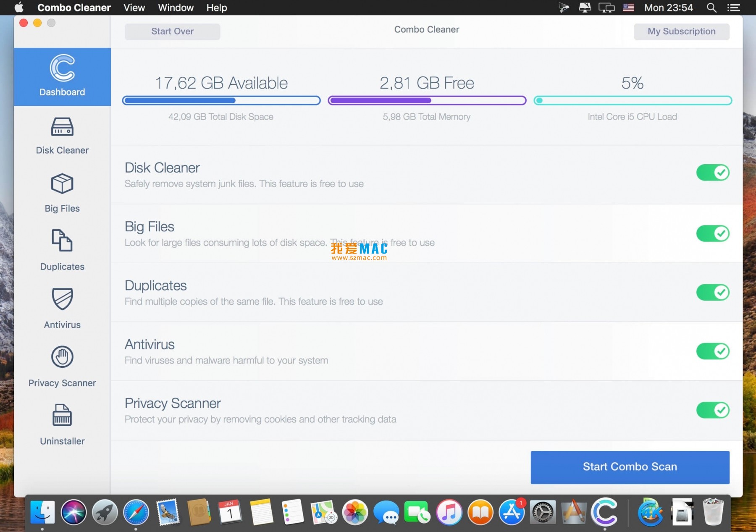Image resolution: width=756 pixels, height=532 pixels.
Task: Open App Store in the Dock
Action: (x=512, y=512)
